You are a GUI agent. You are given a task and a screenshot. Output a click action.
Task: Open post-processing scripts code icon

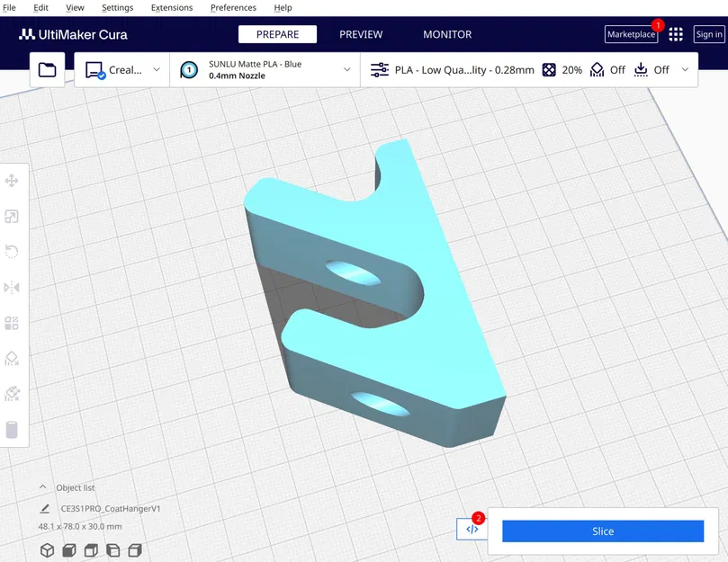click(x=472, y=529)
